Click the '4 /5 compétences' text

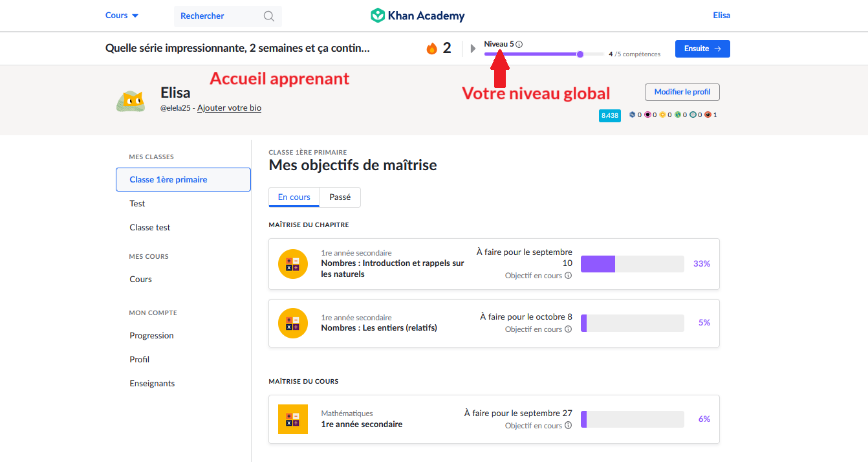(x=635, y=54)
